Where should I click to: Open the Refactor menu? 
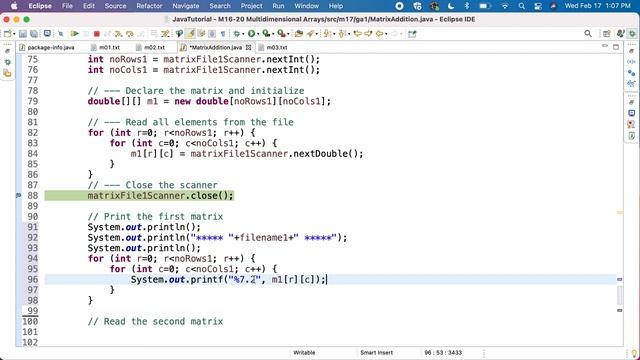tap(149, 6)
